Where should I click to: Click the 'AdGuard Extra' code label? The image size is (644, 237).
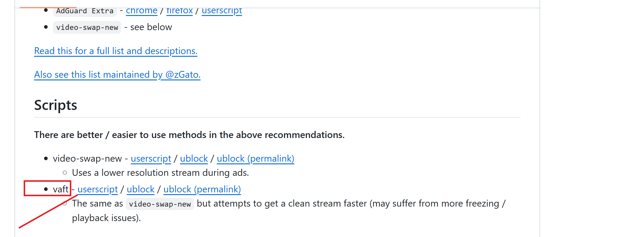tap(85, 11)
